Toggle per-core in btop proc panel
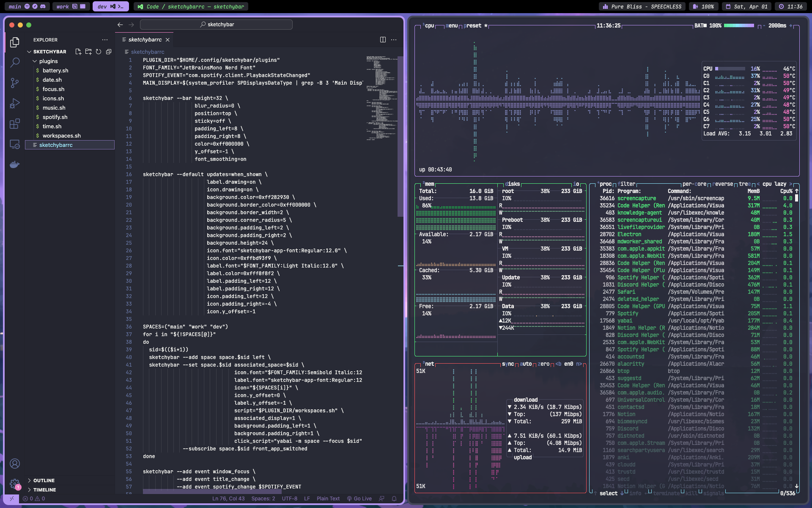Image resolution: width=812 pixels, height=508 pixels. (x=694, y=184)
